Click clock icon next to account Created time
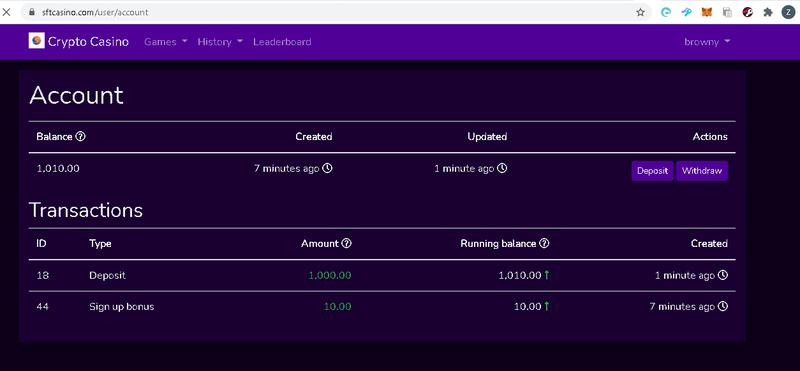This screenshot has height=371, width=800. (328, 168)
